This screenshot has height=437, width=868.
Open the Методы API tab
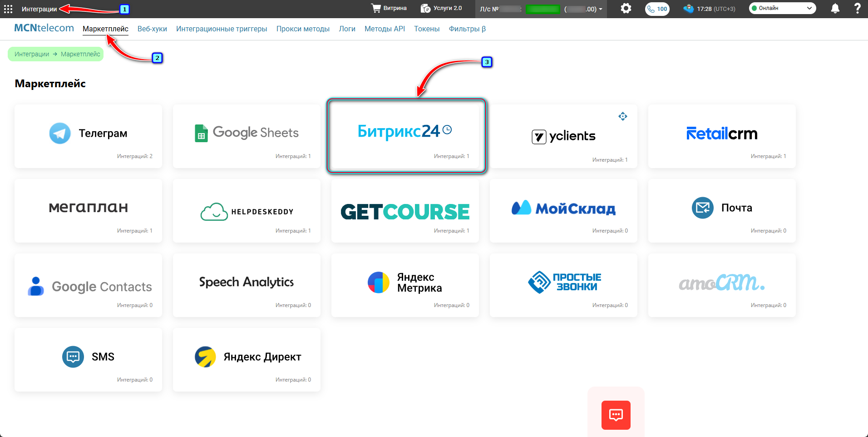385,29
